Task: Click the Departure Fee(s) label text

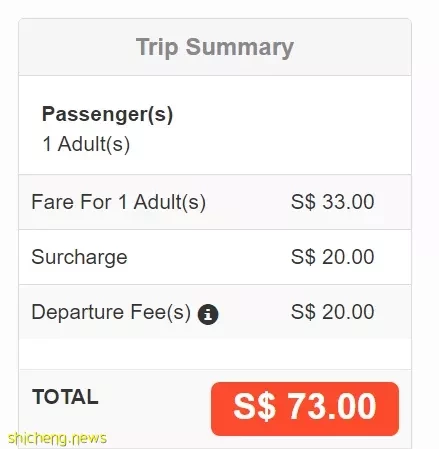Action: point(111,312)
